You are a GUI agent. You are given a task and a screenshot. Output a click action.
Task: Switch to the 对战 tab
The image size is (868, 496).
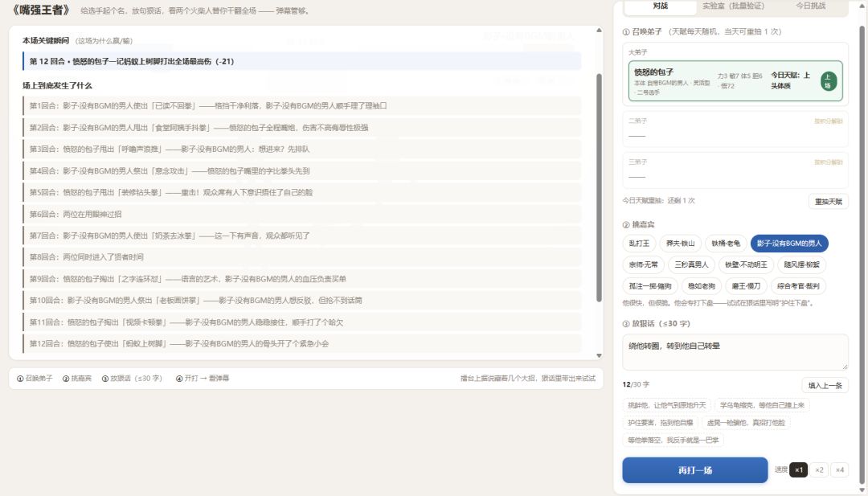point(660,6)
